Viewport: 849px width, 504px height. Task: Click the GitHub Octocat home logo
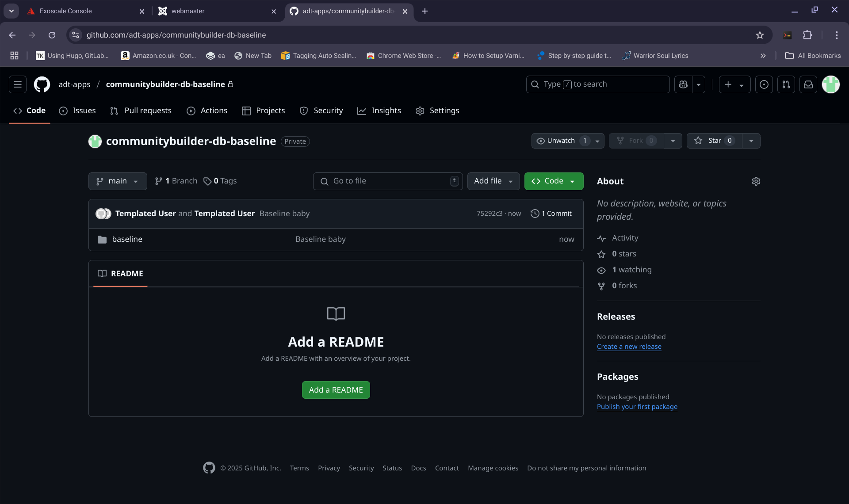(x=42, y=84)
